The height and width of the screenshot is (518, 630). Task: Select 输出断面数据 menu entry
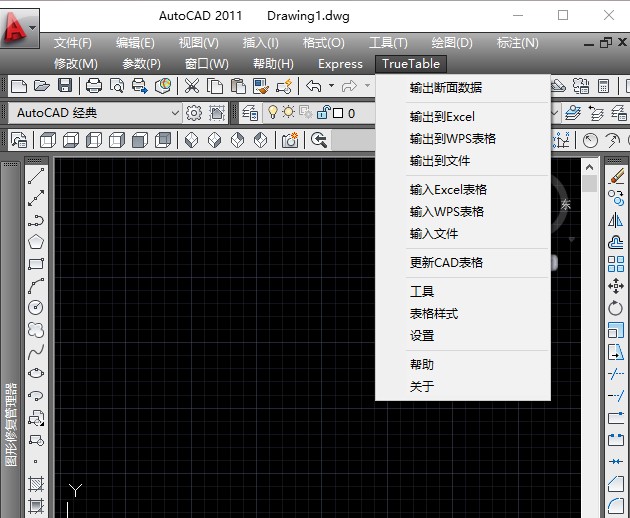click(x=462, y=87)
